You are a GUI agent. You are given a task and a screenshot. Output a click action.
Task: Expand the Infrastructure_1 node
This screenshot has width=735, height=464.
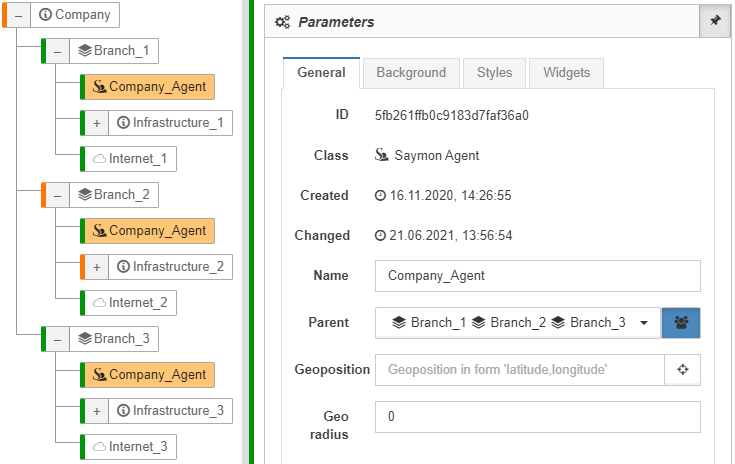click(97, 123)
